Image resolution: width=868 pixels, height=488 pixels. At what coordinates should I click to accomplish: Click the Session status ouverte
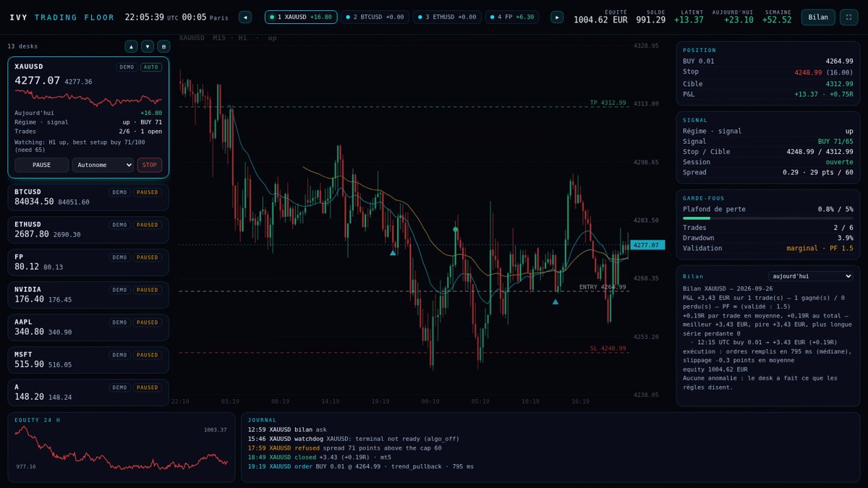click(840, 162)
